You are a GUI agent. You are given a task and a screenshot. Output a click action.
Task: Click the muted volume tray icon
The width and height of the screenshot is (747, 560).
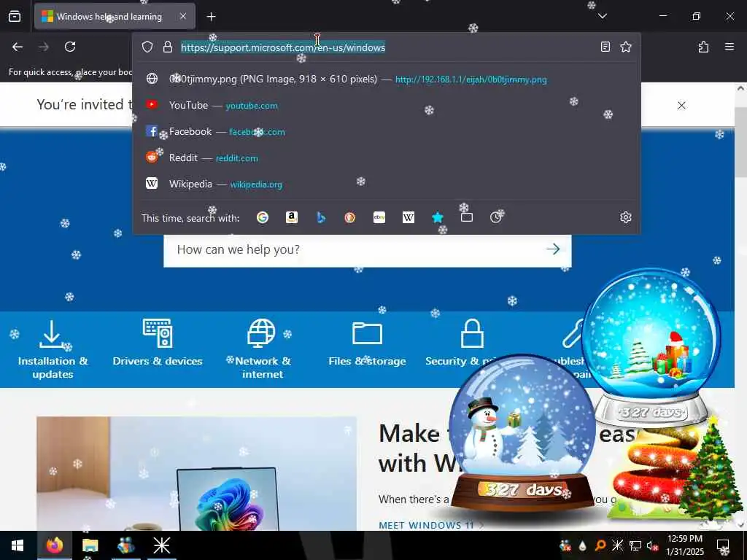[652, 545]
